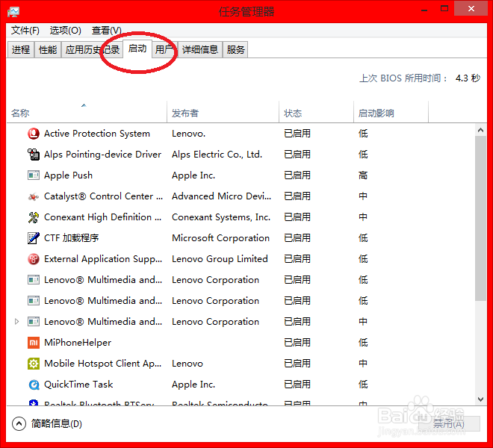Sort by 状态 column header
493x448 pixels.
pyautogui.click(x=316, y=113)
